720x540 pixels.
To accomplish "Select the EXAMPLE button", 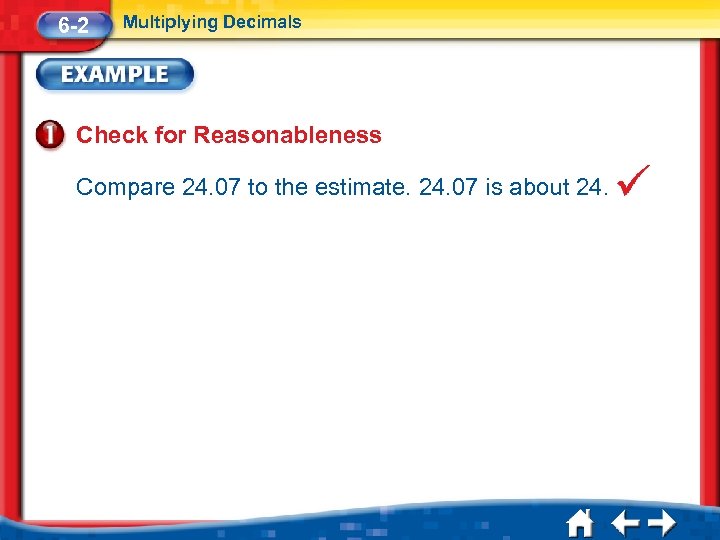I will pos(115,74).
